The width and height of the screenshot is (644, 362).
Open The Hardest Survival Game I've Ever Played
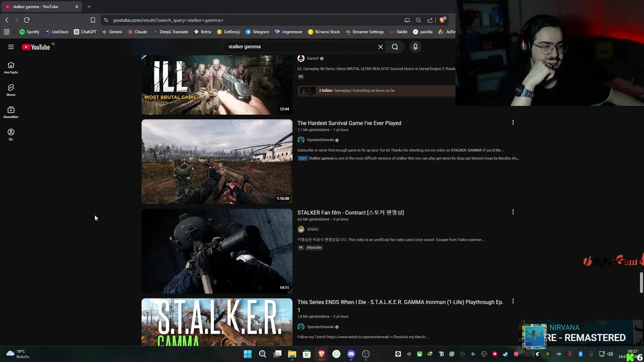pyautogui.click(x=349, y=123)
